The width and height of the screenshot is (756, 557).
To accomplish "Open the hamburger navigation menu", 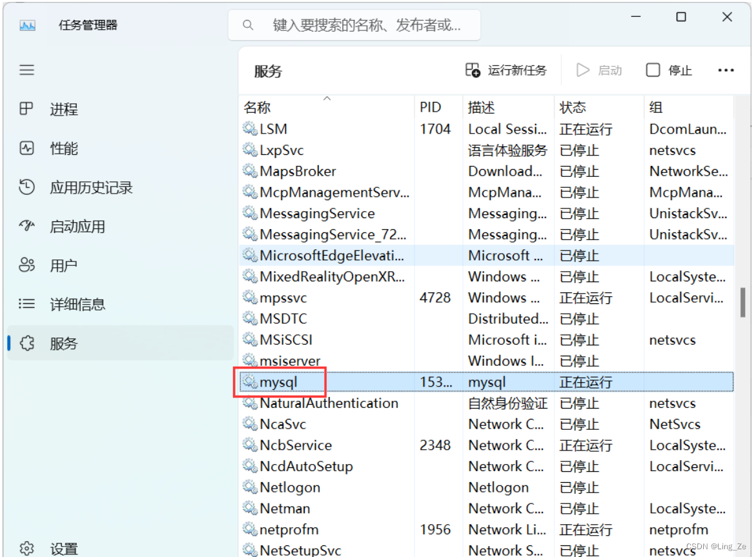I will click(x=27, y=70).
